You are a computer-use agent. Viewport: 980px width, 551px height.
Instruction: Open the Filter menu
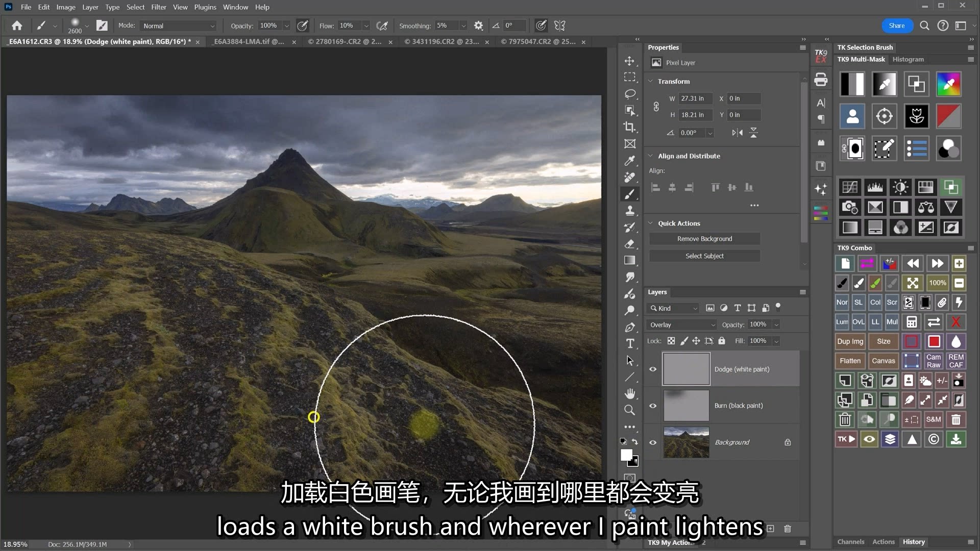point(158,7)
